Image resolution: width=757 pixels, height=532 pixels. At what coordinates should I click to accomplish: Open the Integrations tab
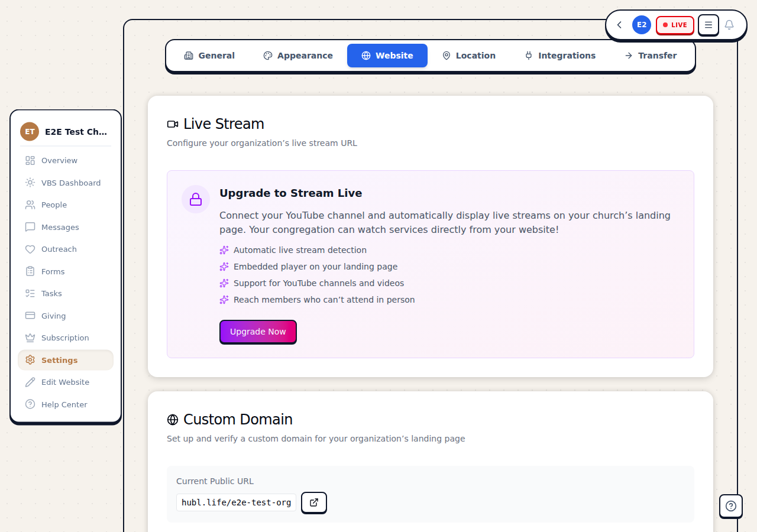point(559,55)
